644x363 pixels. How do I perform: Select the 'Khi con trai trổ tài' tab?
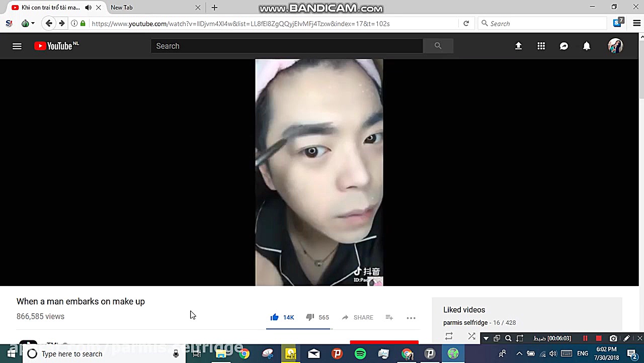[50, 8]
